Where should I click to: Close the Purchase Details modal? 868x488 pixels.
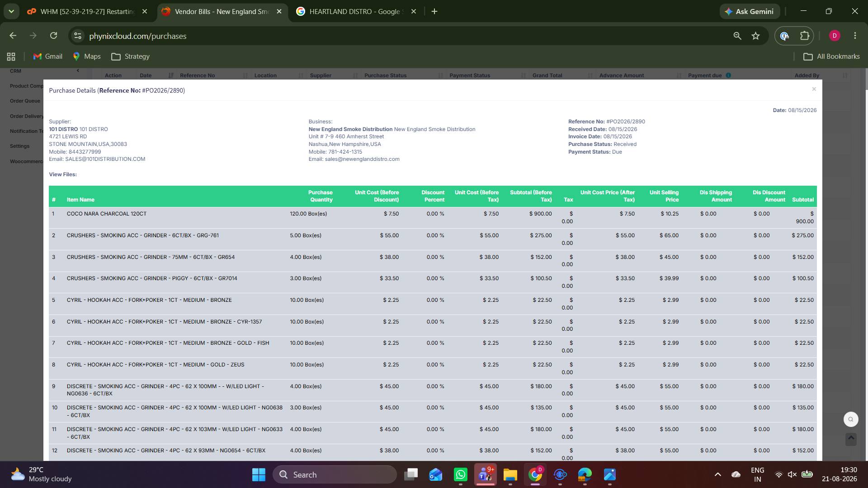(814, 89)
